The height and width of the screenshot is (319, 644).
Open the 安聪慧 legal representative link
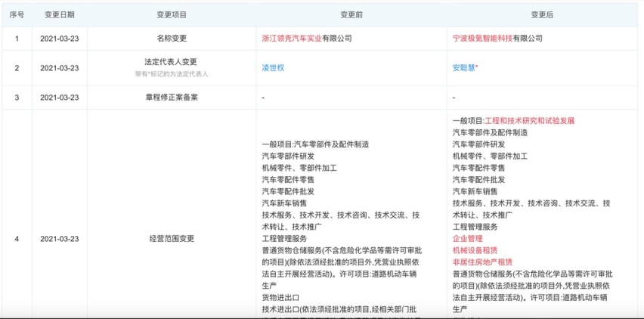click(465, 68)
